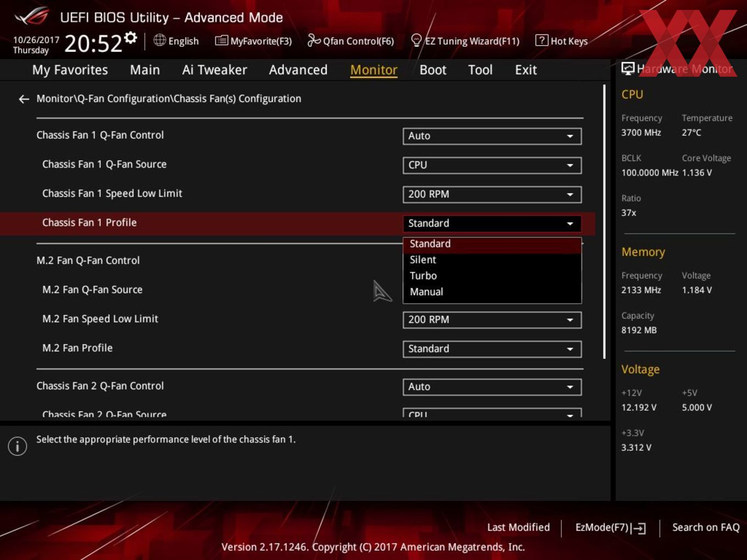Image resolution: width=747 pixels, height=560 pixels.
Task: Open the Advanced tab
Action: 298,70
